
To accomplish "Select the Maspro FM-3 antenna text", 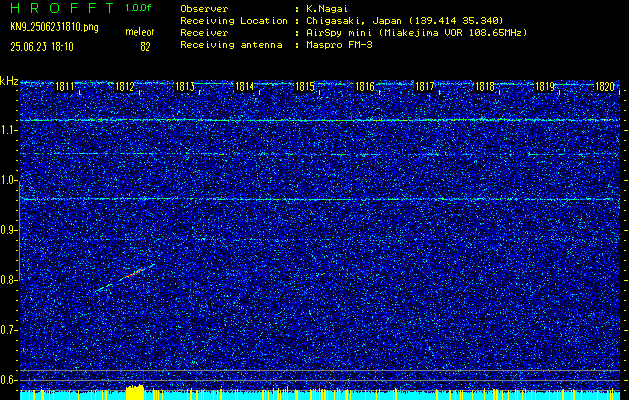I will (x=339, y=45).
